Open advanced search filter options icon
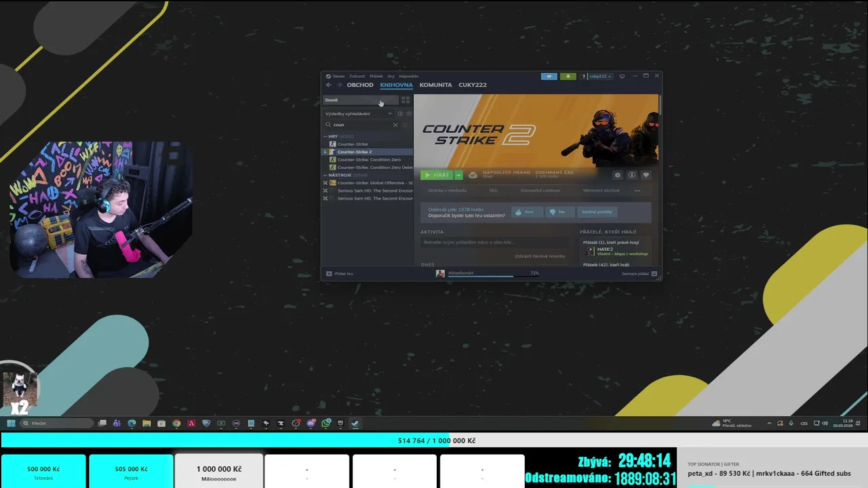The height and width of the screenshot is (488, 868). point(406,125)
